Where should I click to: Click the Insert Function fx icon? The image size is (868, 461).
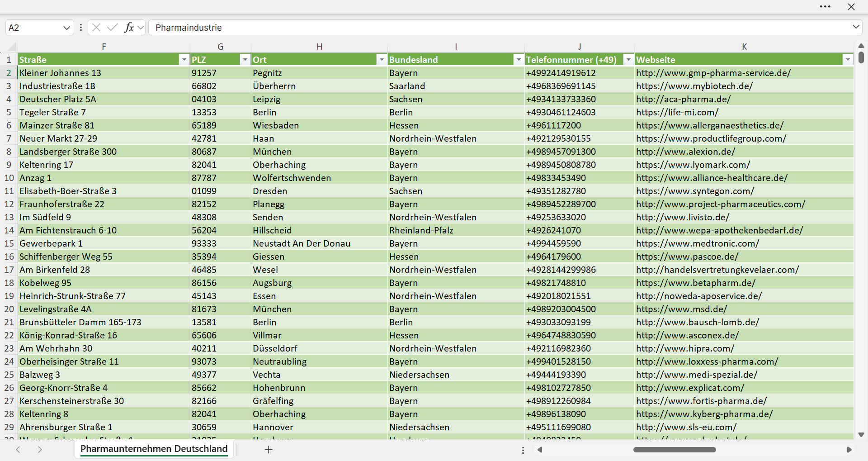click(x=129, y=28)
